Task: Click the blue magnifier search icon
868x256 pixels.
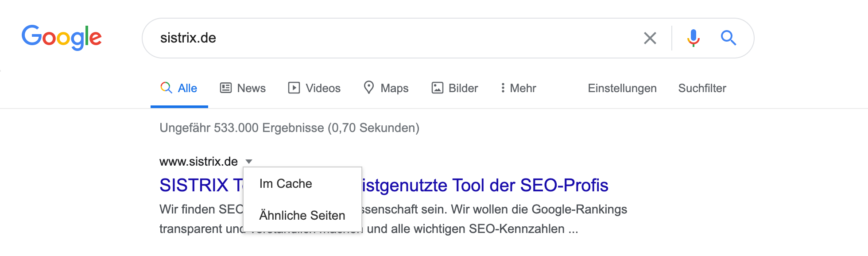Action: [728, 38]
